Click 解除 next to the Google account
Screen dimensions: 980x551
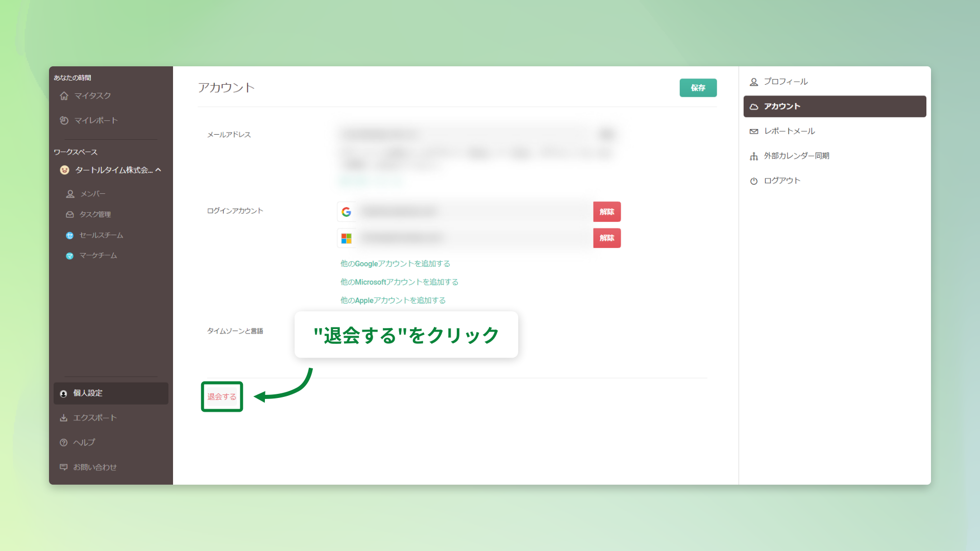[x=607, y=212]
